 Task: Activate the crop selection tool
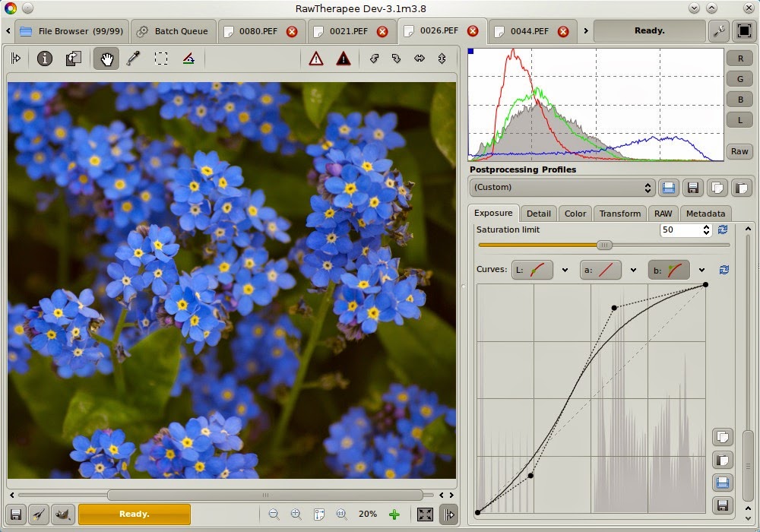[x=160, y=59]
